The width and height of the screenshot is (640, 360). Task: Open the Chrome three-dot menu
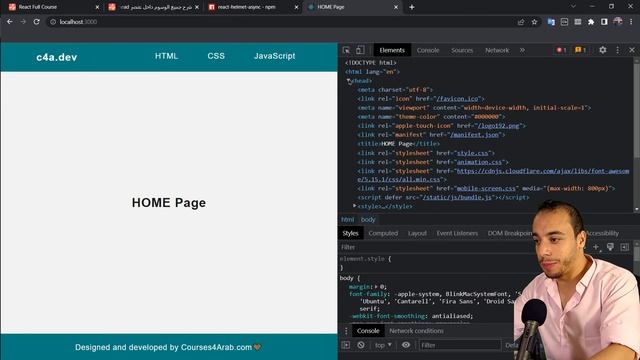pyautogui.click(x=632, y=22)
